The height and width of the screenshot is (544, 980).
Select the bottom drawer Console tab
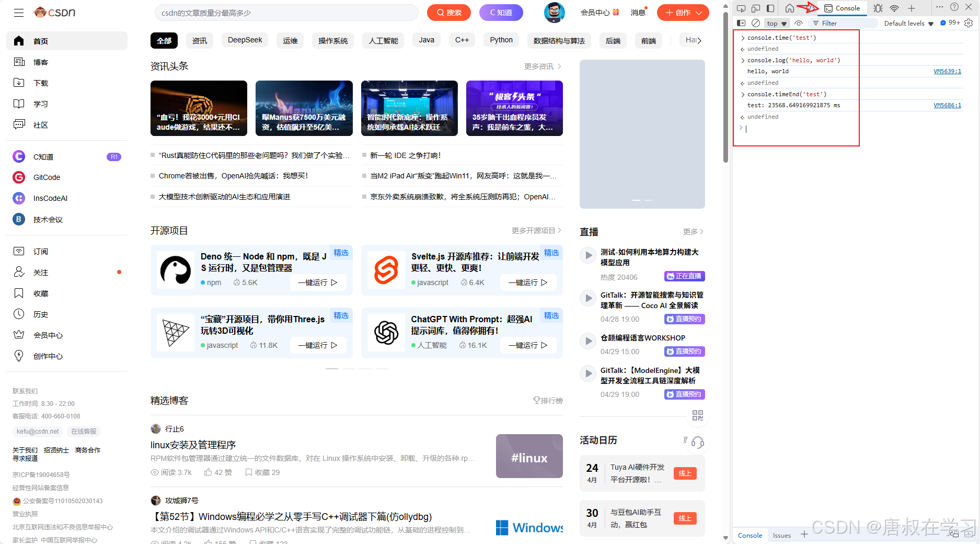(x=750, y=535)
